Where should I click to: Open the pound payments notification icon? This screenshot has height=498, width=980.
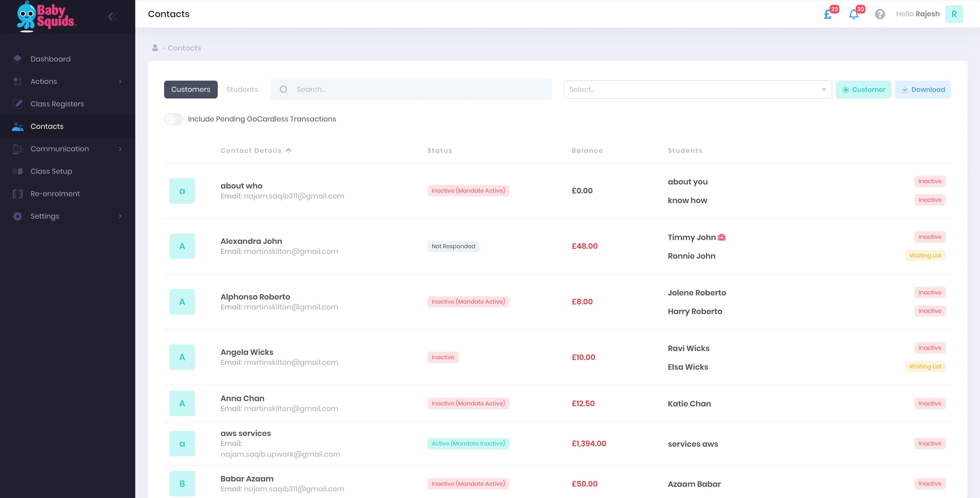[828, 15]
